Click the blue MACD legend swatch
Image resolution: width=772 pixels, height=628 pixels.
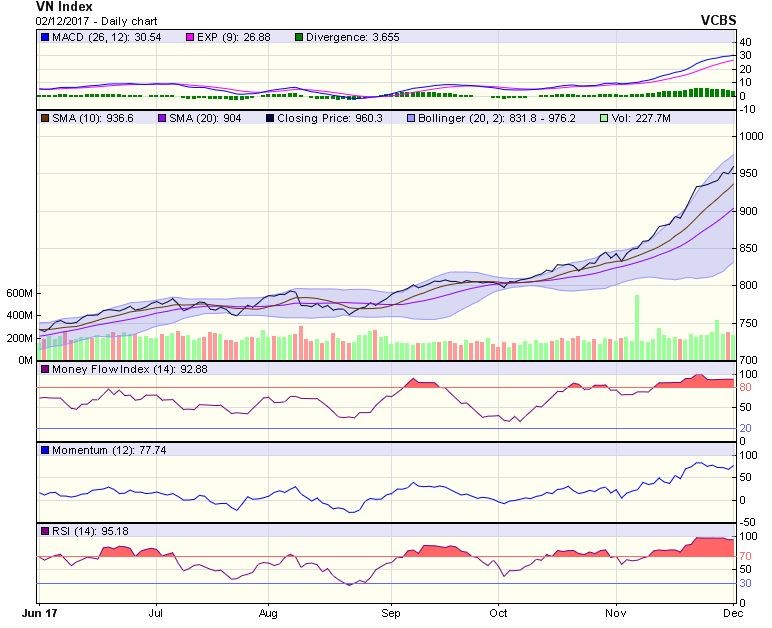[x=44, y=37]
